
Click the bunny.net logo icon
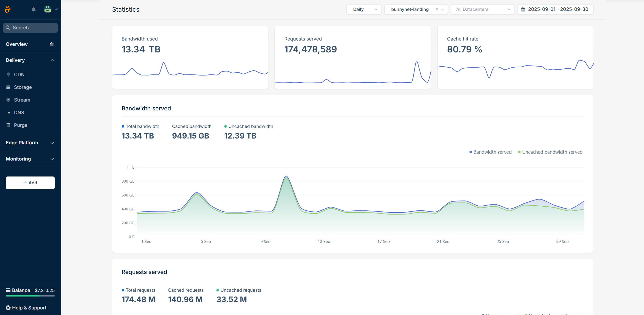[7, 9]
